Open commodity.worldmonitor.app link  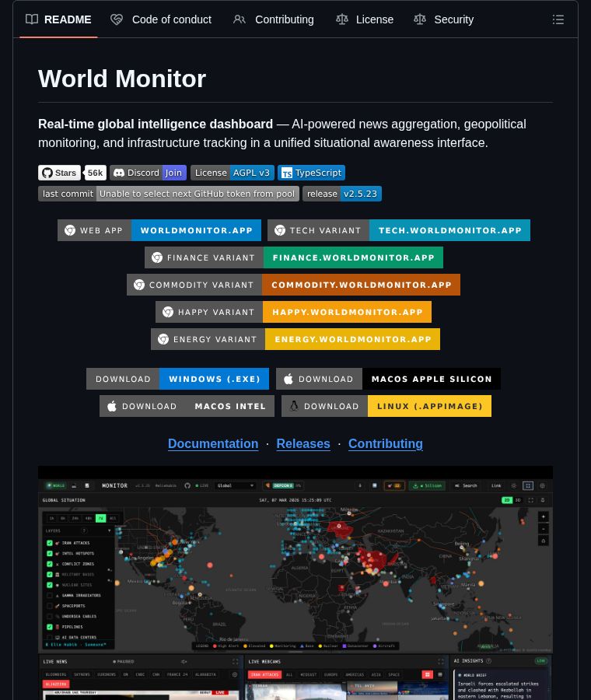(x=293, y=285)
